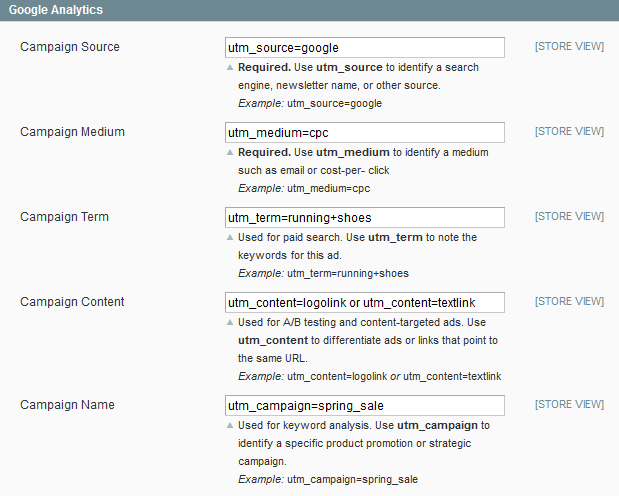Select the Campaign Content input field
Image resolution: width=619 pixels, height=496 pixels.
tap(365, 302)
